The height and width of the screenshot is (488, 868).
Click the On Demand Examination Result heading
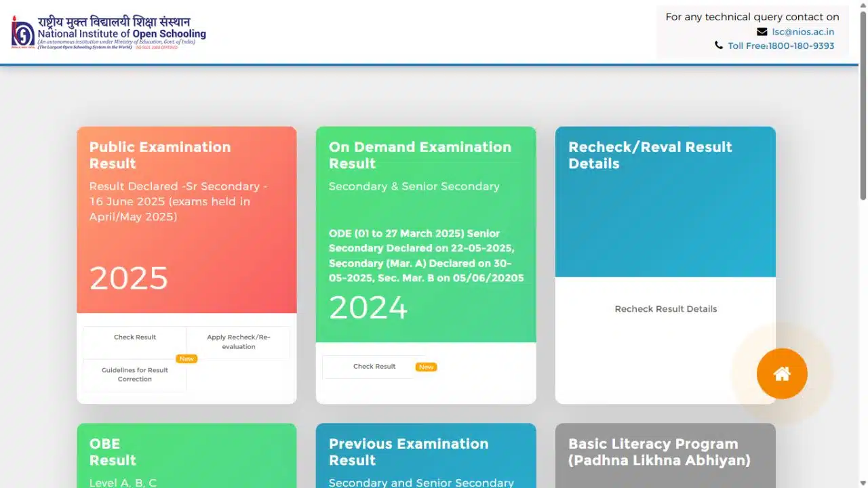coord(420,155)
